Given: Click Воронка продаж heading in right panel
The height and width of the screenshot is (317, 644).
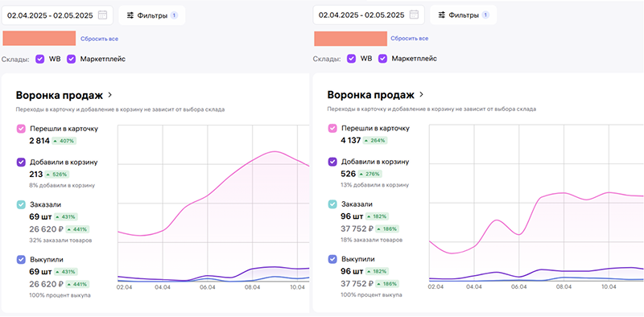Looking at the screenshot, I should (x=371, y=95).
